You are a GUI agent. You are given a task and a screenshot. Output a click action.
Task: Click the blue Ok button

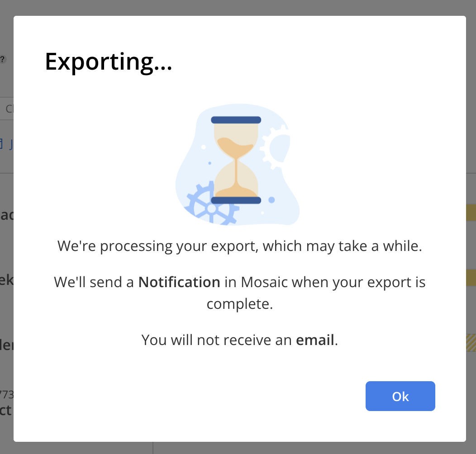tap(400, 396)
